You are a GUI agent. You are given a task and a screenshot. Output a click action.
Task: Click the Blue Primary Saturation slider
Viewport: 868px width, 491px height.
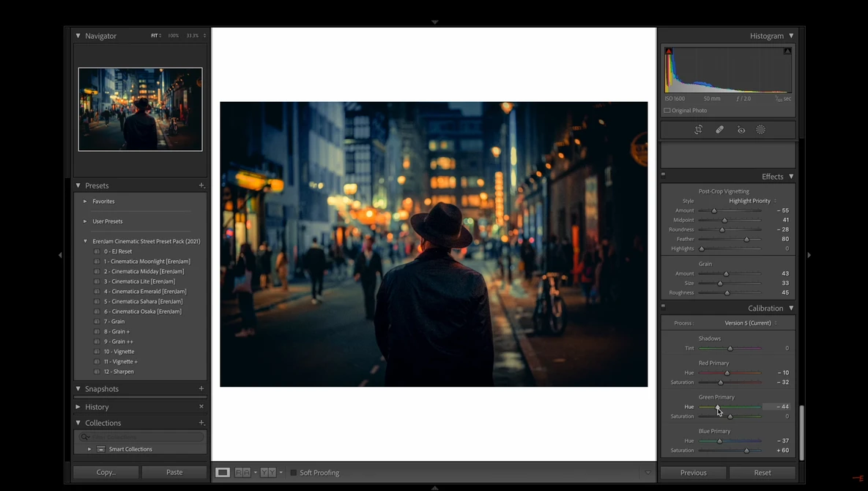(x=730, y=451)
